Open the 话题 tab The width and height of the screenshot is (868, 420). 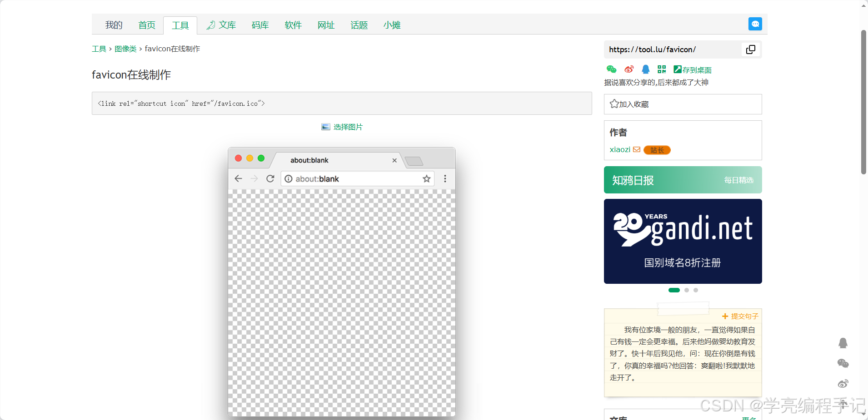pyautogui.click(x=359, y=25)
